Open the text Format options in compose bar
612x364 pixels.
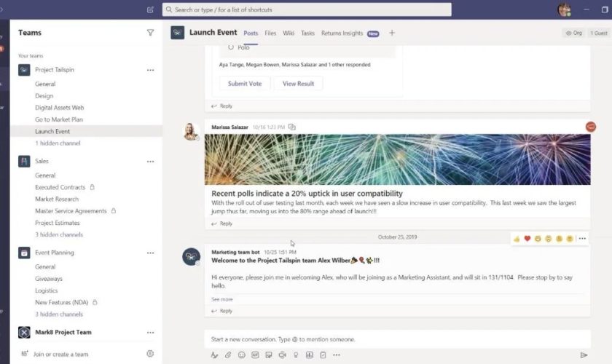tap(214, 355)
